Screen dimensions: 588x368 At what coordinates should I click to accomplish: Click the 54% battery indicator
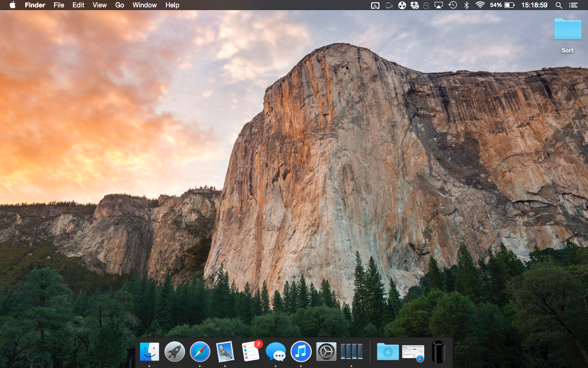(502, 5)
